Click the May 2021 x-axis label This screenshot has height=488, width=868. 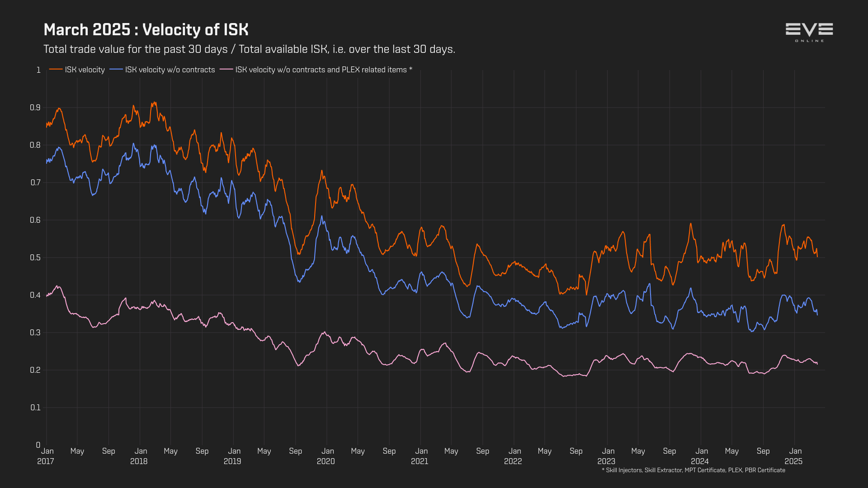tap(451, 451)
